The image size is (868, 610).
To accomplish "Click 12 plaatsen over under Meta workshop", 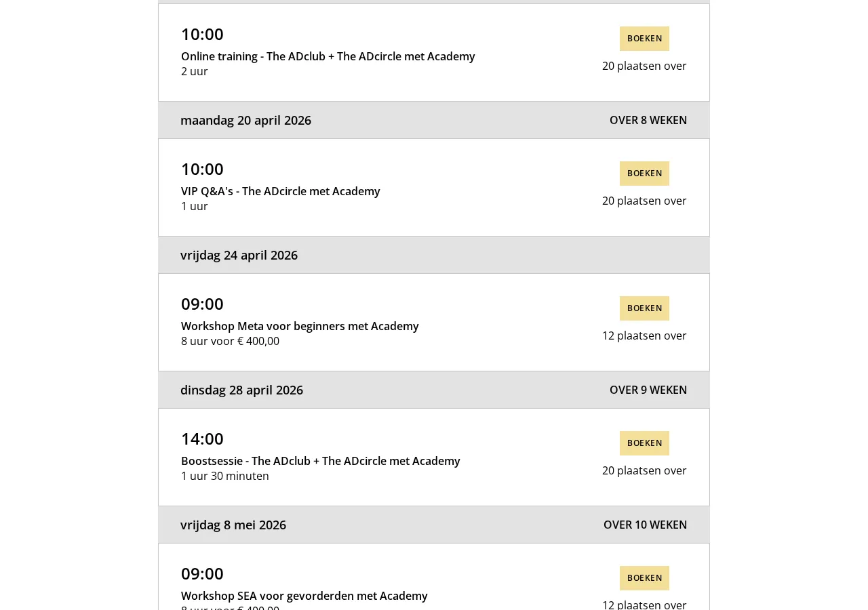I will (x=644, y=335).
